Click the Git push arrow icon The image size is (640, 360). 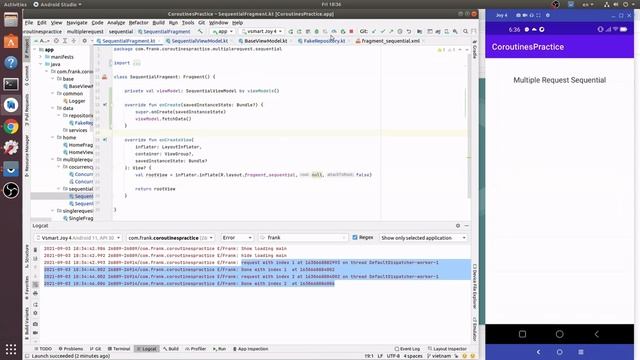(x=391, y=31)
